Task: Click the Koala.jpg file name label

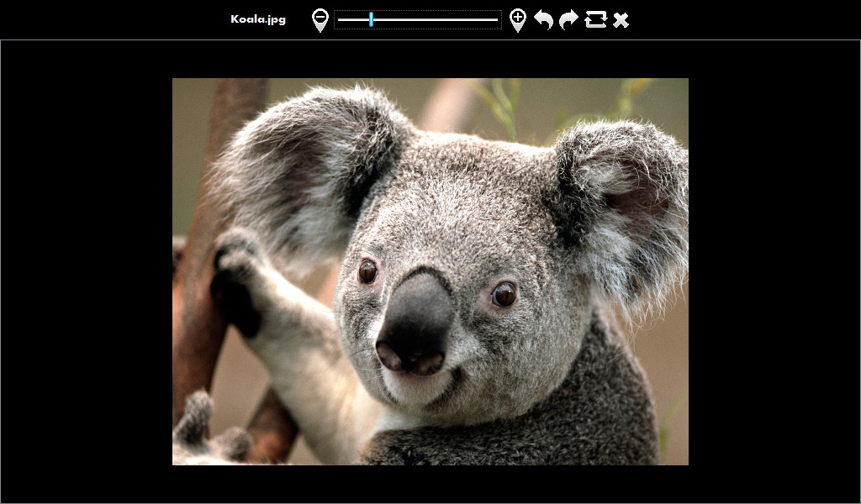Action: [x=258, y=19]
